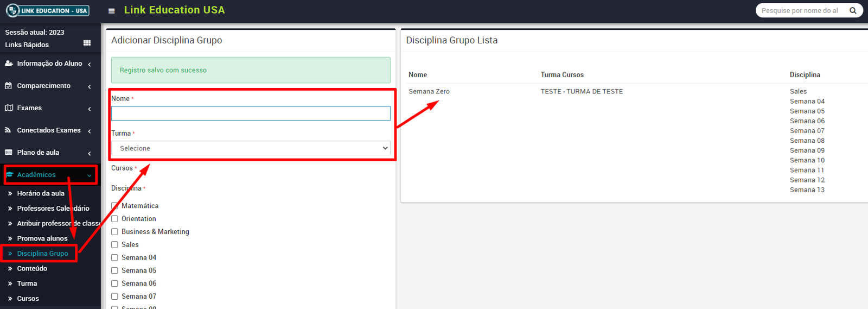The height and width of the screenshot is (309, 868).
Task: Open Horário da aula menu item
Action: pyautogui.click(x=41, y=193)
